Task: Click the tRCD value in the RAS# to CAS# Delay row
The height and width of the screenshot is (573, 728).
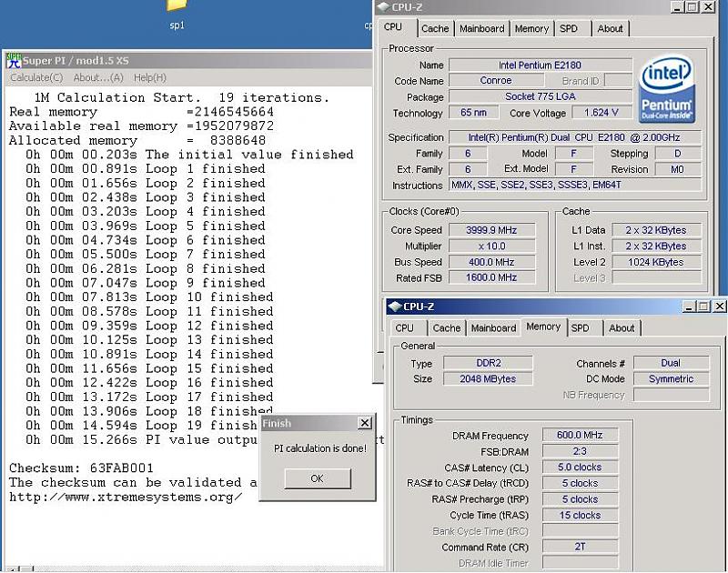Action: pos(580,483)
